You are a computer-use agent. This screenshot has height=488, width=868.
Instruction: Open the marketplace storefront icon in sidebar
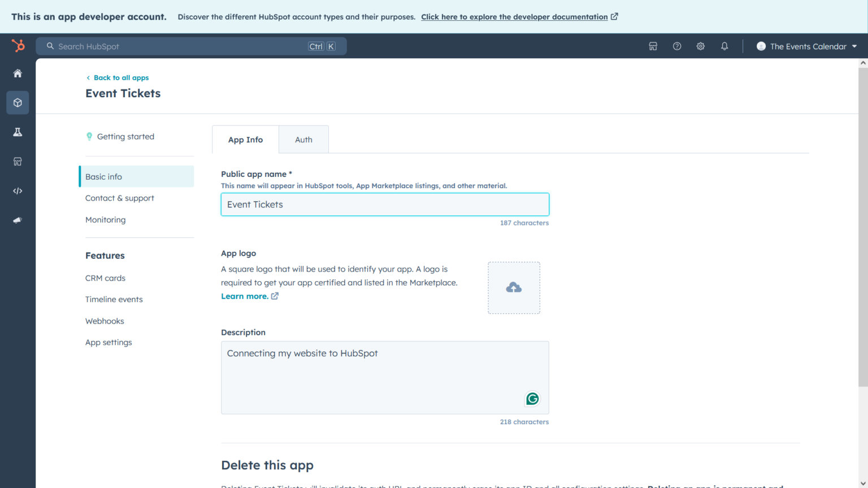tap(17, 161)
